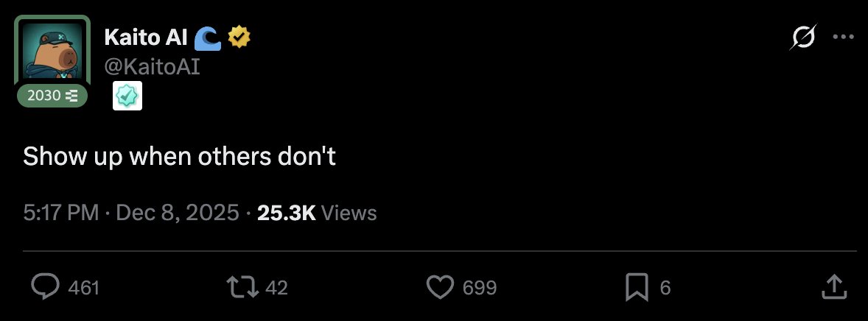868x321 pixels.
Task: Open the Kaito AI profile avatar
Action: point(52,52)
